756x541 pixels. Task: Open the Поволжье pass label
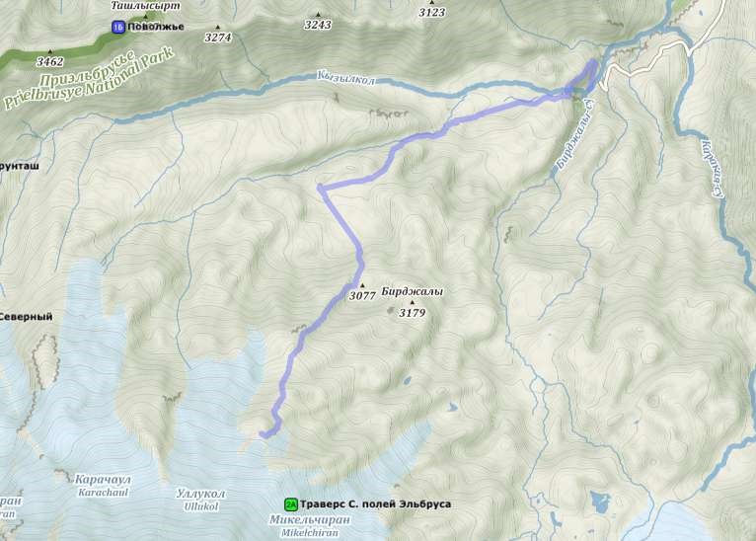click(156, 27)
